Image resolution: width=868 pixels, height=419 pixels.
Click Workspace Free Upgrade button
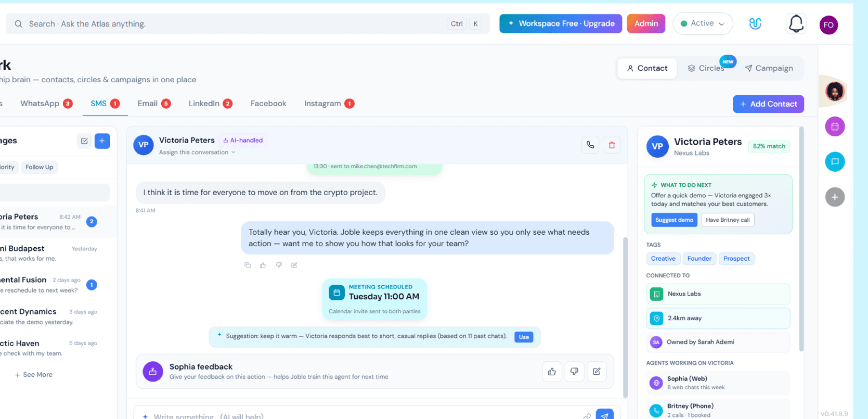(x=561, y=23)
